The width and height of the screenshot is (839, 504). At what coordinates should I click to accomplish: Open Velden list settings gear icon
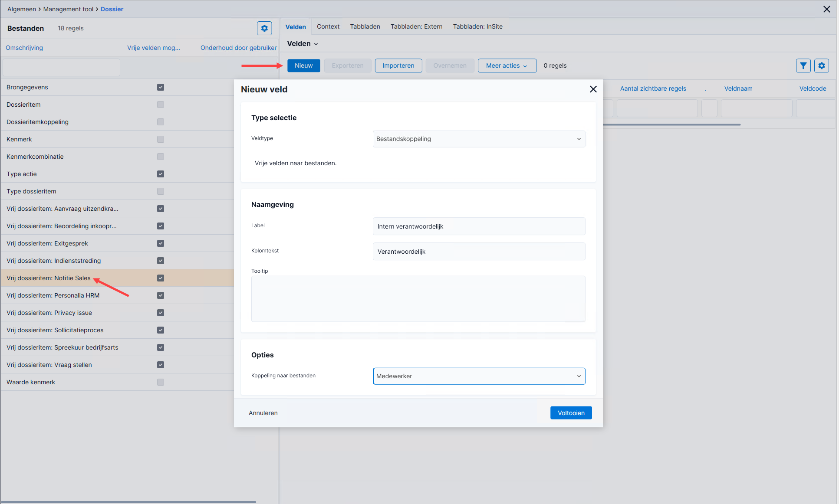[x=822, y=65]
